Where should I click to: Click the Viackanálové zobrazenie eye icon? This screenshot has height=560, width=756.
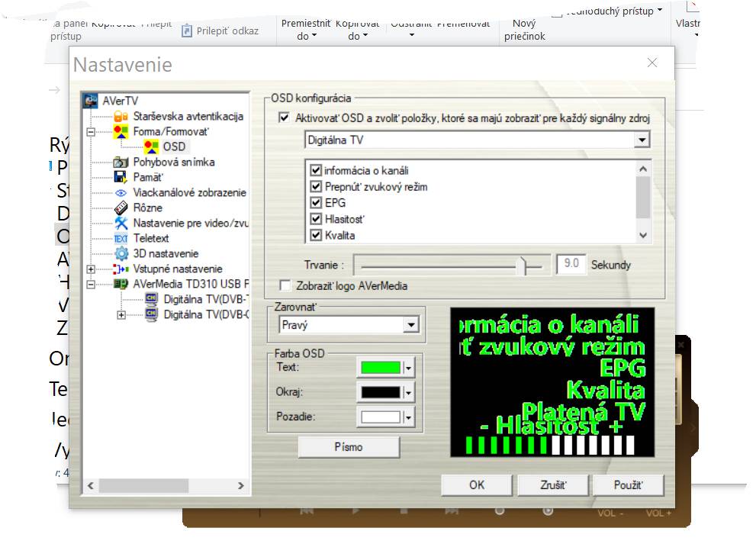121,192
